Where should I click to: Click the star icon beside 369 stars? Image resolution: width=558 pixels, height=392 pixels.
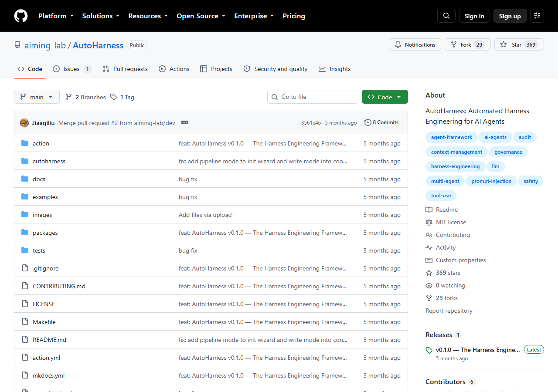click(429, 273)
